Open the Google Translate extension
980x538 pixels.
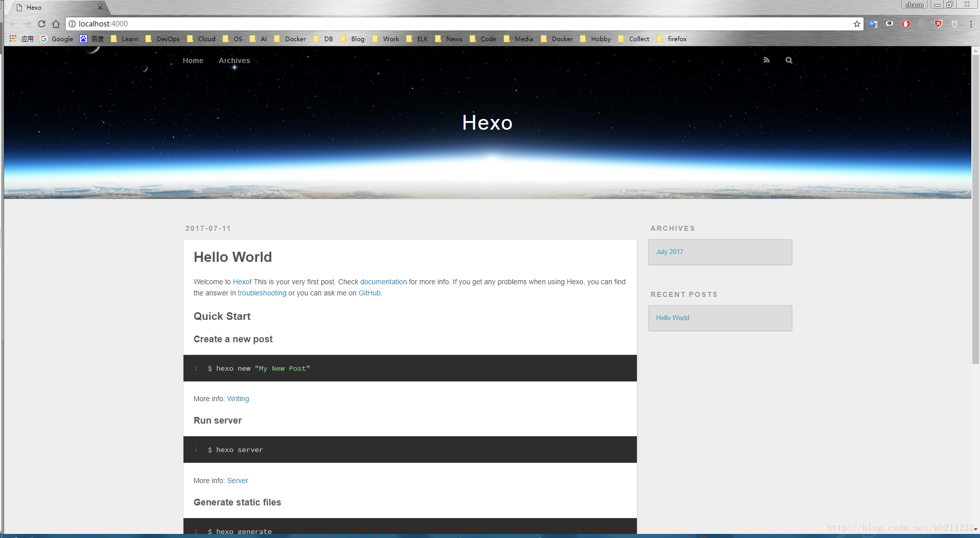click(x=873, y=24)
